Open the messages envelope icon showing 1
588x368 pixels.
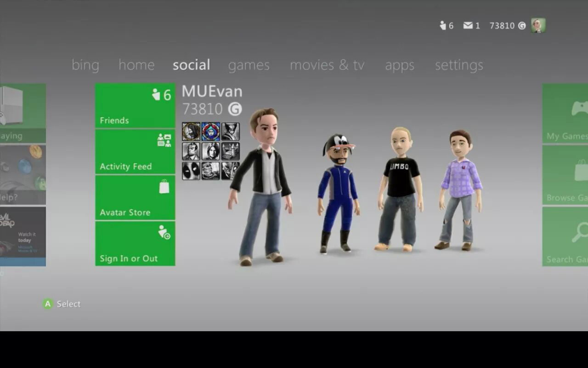[x=471, y=26]
